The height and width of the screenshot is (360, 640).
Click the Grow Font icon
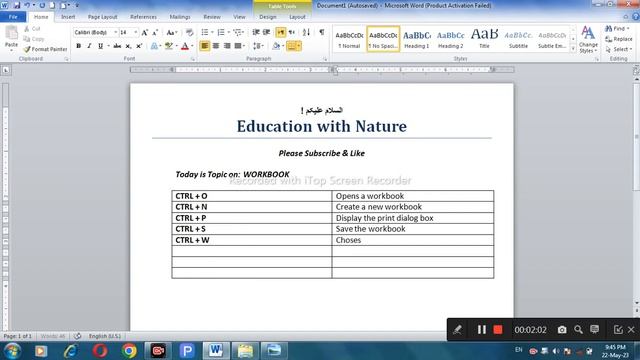(x=144, y=33)
